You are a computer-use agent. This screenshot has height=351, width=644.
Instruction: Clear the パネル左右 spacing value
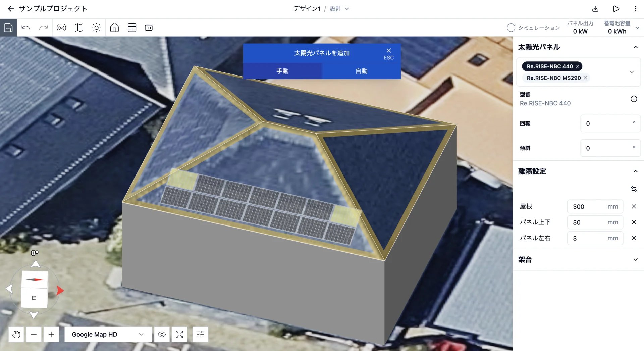634,238
